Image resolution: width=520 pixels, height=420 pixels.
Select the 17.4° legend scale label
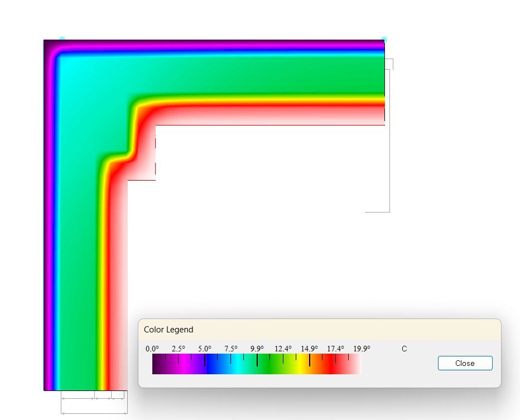[335, 349]
